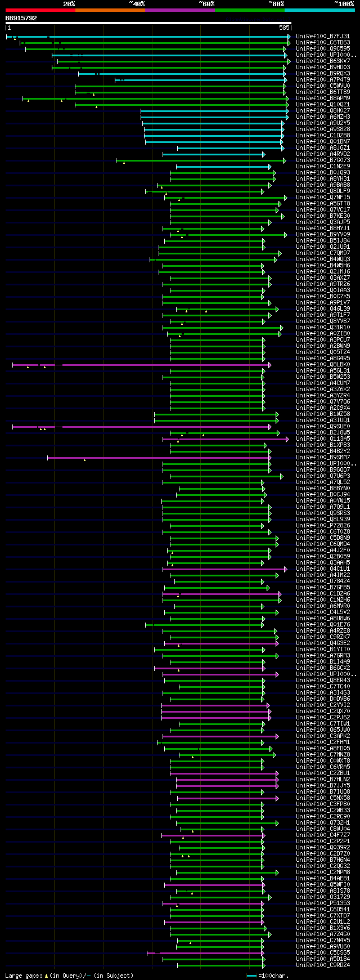Select the UniRef100_Q7U6P3 label
This screenshot has height=980, width=360.
(323, 476)
